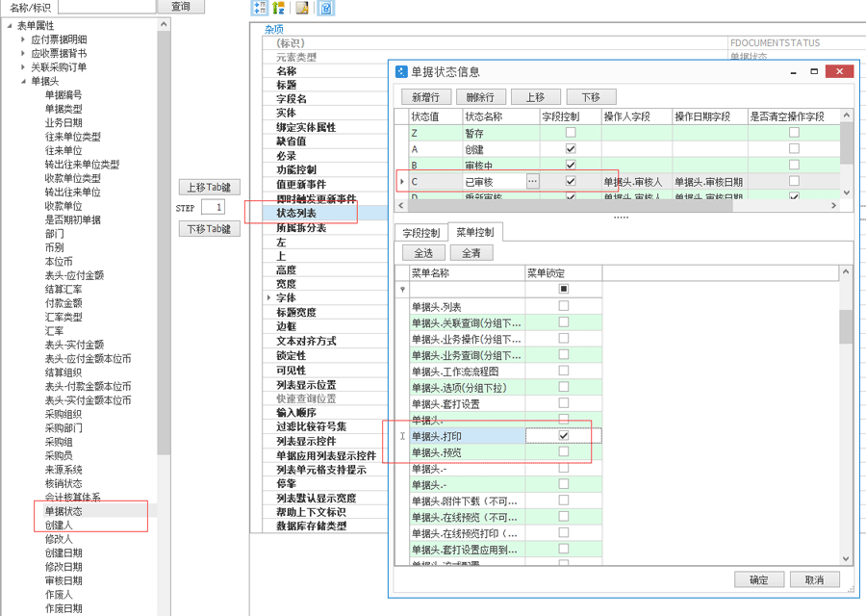Click 全清 to clear all menus
This screenshot has width=866, height=616.
[471, 253]
